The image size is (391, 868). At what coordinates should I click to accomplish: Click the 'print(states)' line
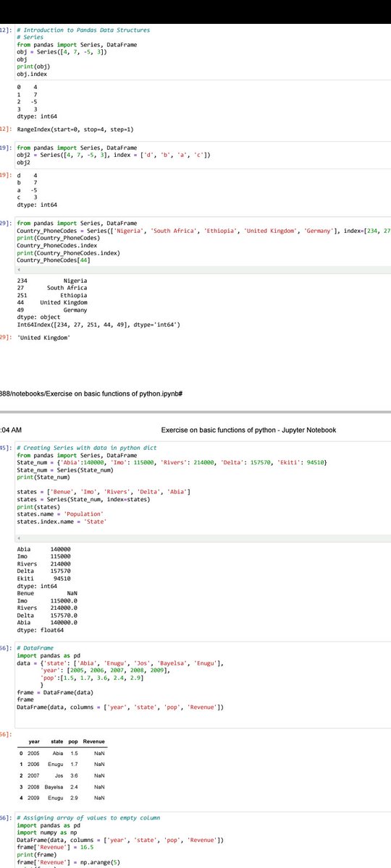38,507
